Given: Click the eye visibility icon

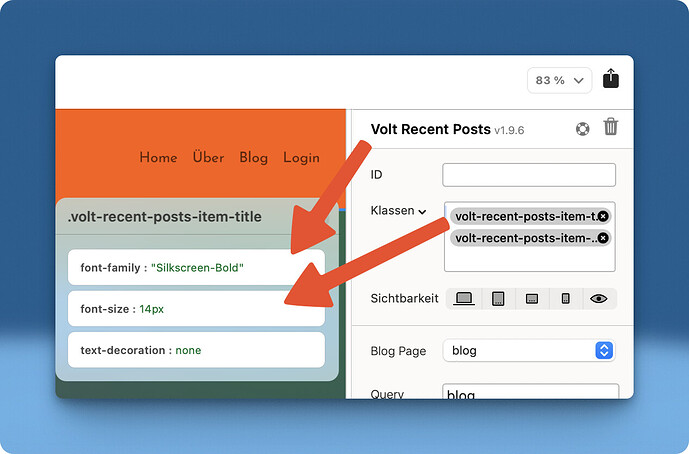Looking at the screenshot, I should pyautogui.click(x=599, y=298).
